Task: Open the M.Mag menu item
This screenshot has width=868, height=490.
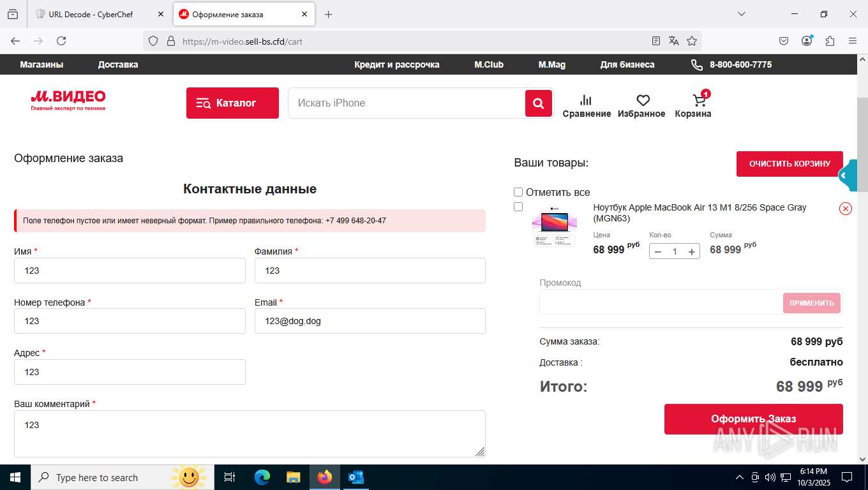Action: 552,64
